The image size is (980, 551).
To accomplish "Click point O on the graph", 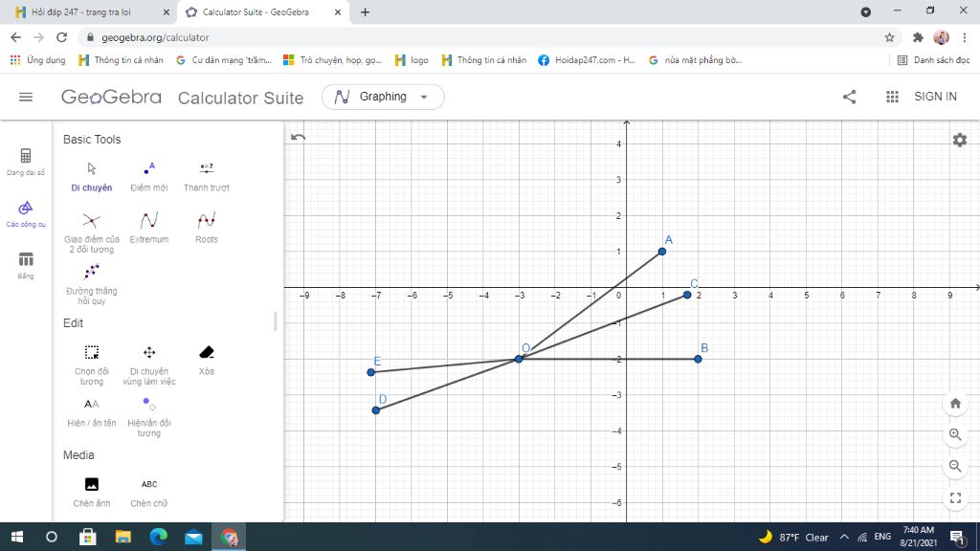I will tap(519, 360).
